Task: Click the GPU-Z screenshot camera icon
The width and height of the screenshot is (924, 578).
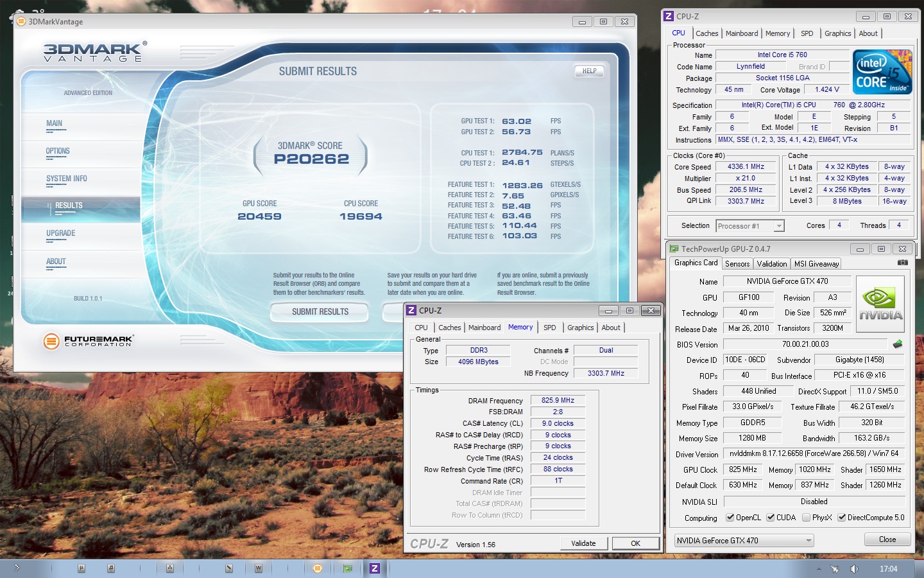Action: (902, 263)
